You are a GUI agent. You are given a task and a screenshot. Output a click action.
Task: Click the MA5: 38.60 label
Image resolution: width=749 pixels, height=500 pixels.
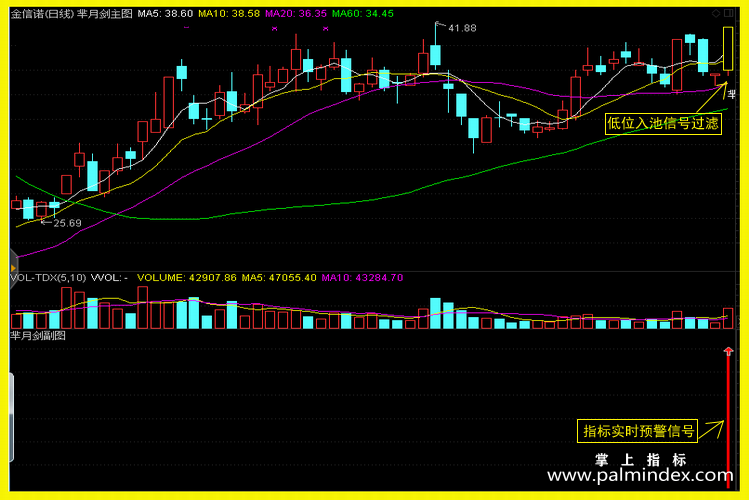165,14
